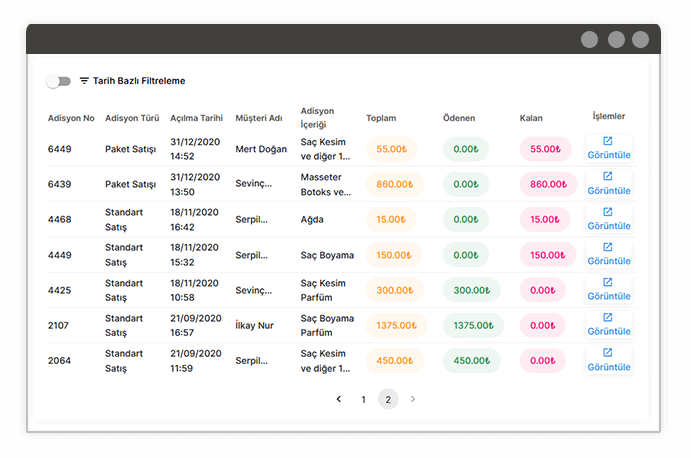Click adisyon number 4449

59,255
